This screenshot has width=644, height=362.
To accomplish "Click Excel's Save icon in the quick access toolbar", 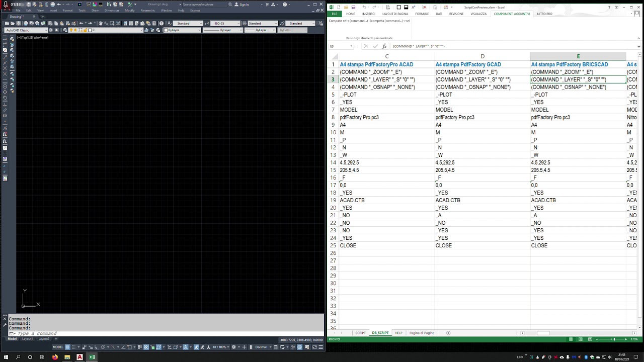I will click(x=354, y=7).
